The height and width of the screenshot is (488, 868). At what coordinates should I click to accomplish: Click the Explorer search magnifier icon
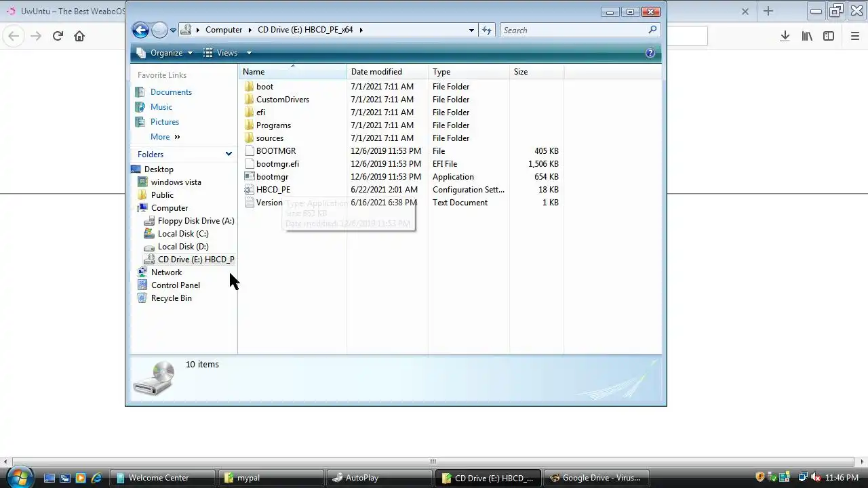coord(652,30)
